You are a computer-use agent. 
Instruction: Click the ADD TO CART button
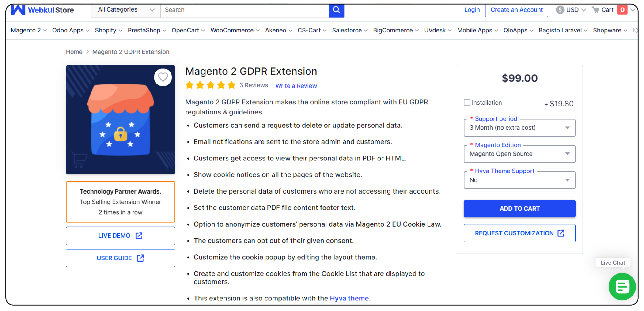tap(519, 209)
